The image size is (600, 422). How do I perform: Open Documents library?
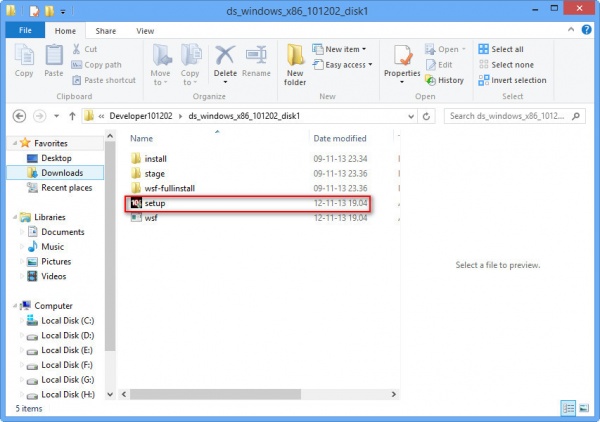click(62, 232)
